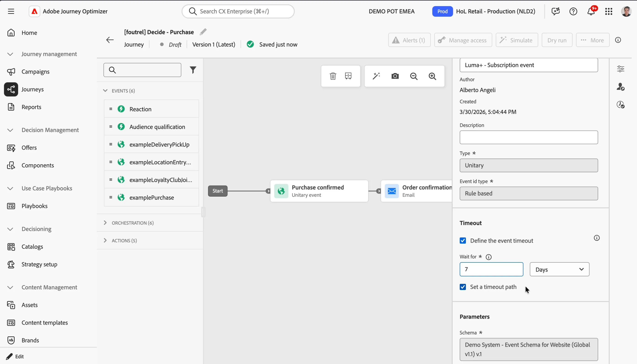Click the Manage access button
The image size is (637, 364).
pyautogui.click(x=463, y=40)
